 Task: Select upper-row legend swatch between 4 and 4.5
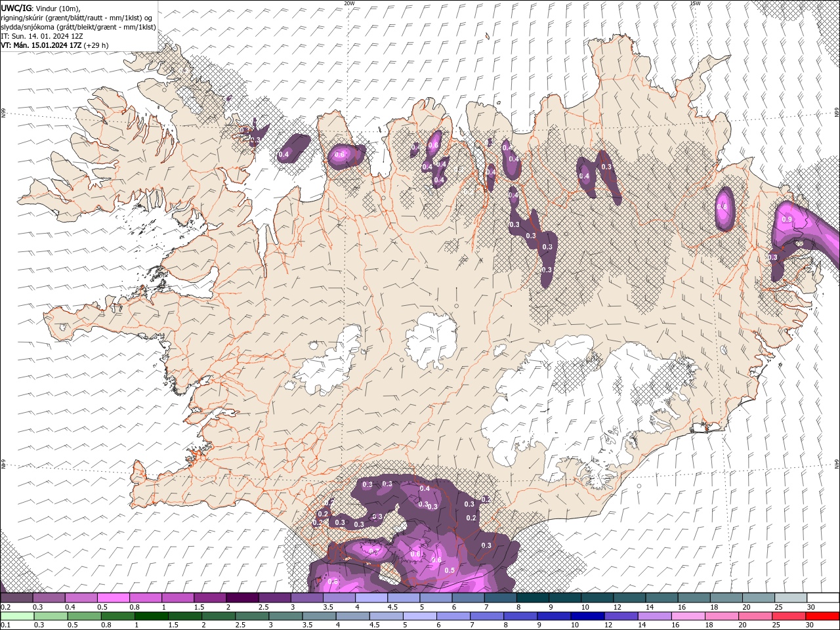pyautogui.click(x=371, y=598)
